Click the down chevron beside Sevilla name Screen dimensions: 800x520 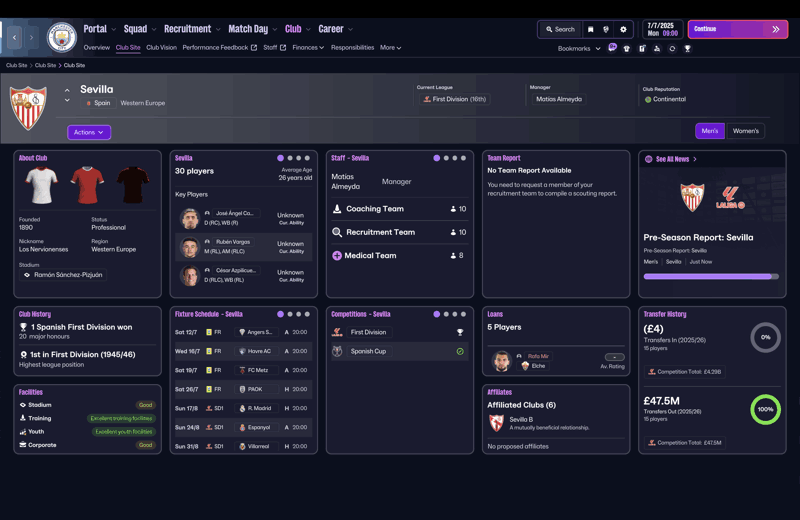pos(67,100)
